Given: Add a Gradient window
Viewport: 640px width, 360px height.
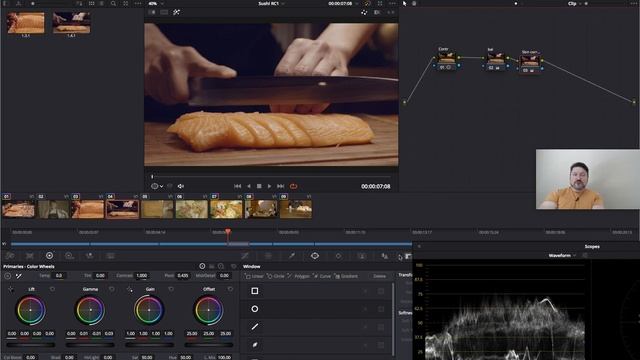Looking at the screenshot, I should (346, 276).
